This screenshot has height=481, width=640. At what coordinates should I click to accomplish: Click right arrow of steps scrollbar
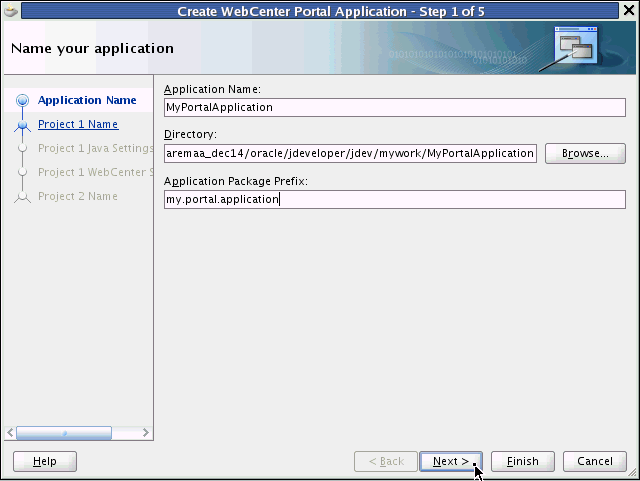146,433
